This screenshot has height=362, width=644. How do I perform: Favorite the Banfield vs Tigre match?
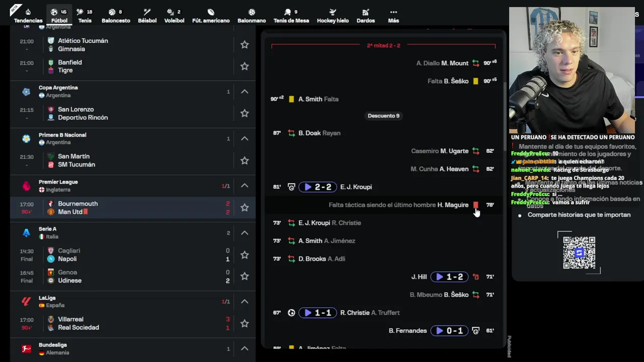(245, 66)
